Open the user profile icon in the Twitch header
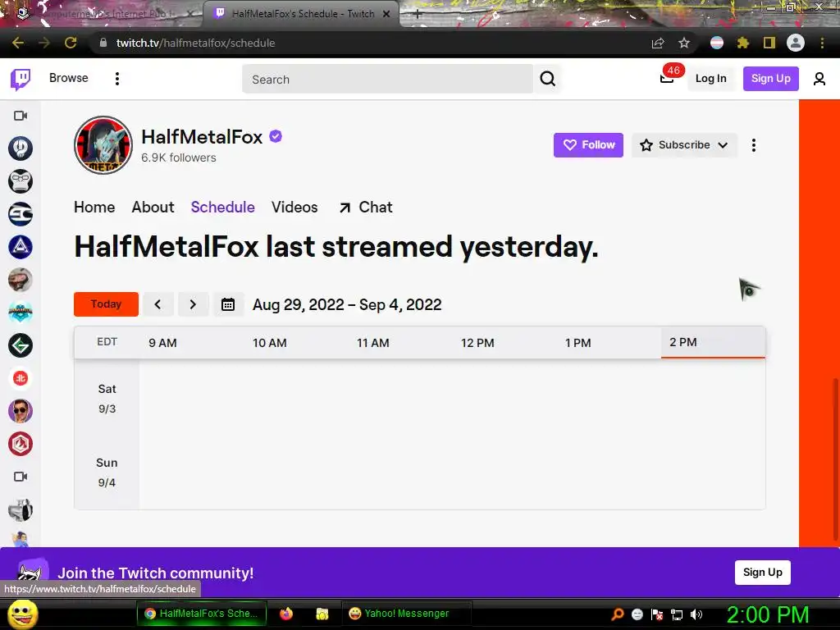Screen dimensions: 840x630 [x=819, y=79]
